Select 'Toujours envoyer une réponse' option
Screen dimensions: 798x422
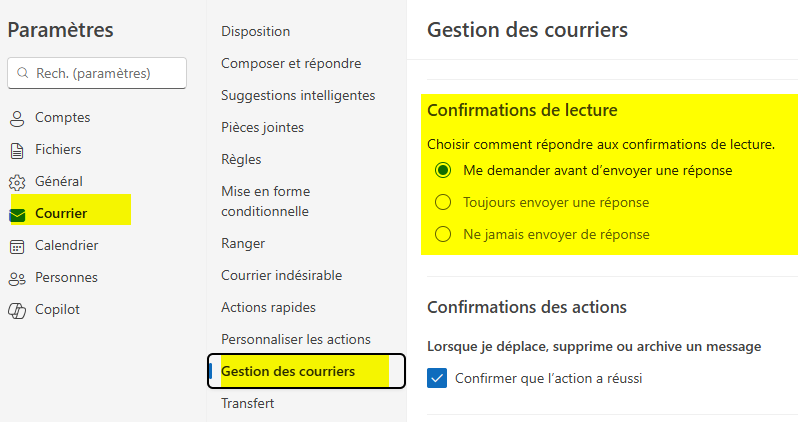point(443,203)
